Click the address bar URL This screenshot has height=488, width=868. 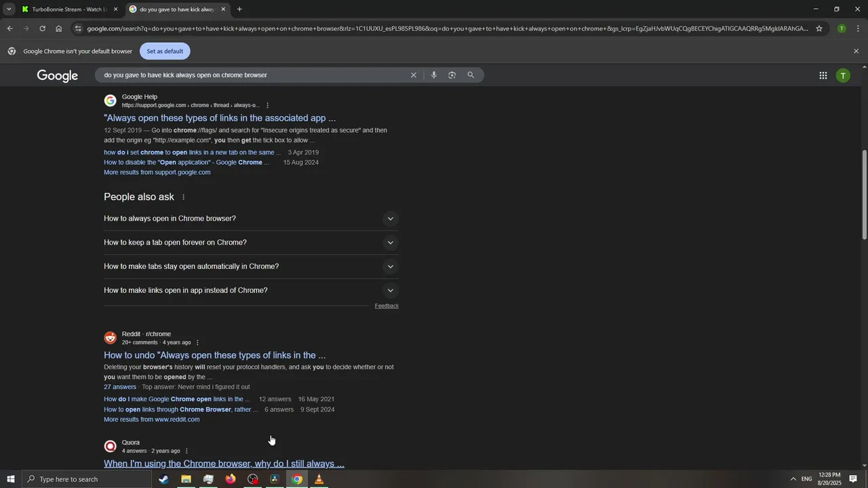[x=448, y=28]
